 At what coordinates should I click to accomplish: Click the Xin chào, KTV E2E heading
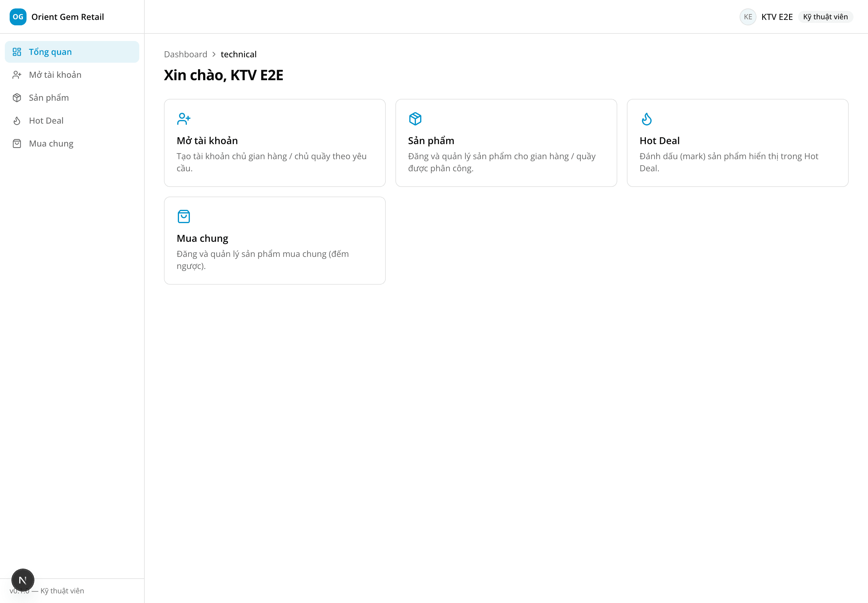tap(223, 75)
